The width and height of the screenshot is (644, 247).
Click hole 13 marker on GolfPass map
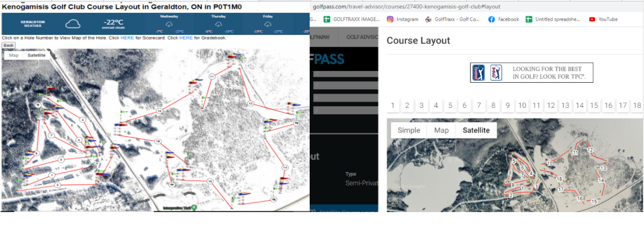pyautogui.click(x=603, y=168)
